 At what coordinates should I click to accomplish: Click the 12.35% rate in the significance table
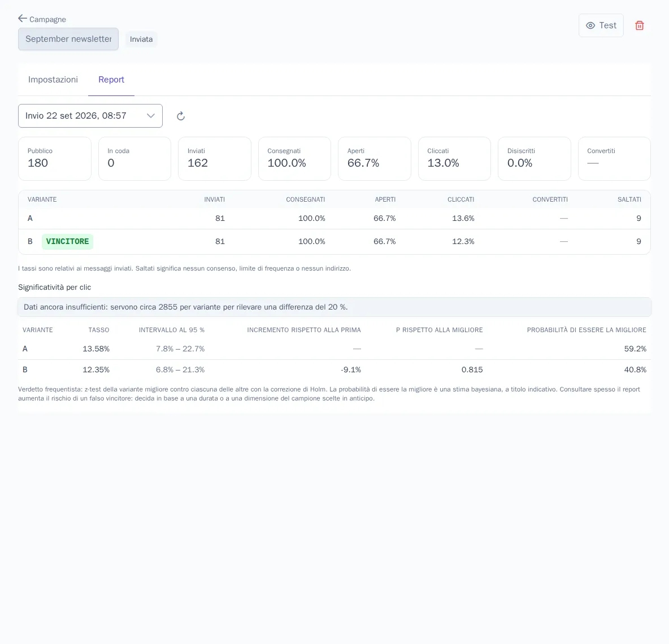tap(96, 370)
